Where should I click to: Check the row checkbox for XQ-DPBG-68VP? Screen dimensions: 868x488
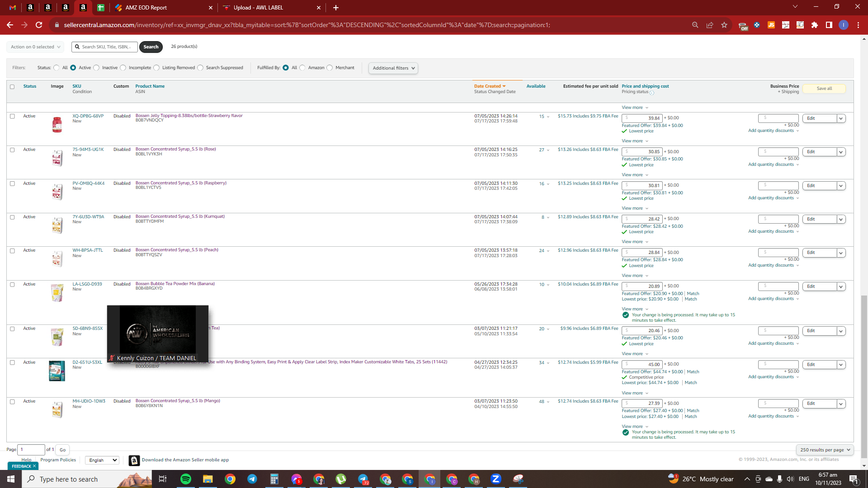(x=12, y=116)
